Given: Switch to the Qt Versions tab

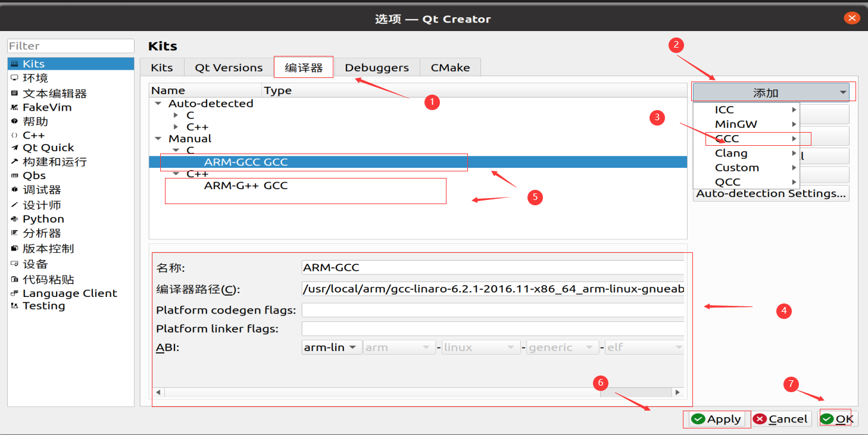Looking at the screenshot, I should (229, 67).
